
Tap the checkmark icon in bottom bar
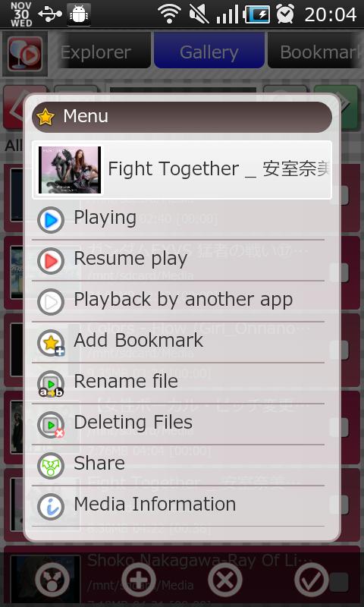point(312,580)
